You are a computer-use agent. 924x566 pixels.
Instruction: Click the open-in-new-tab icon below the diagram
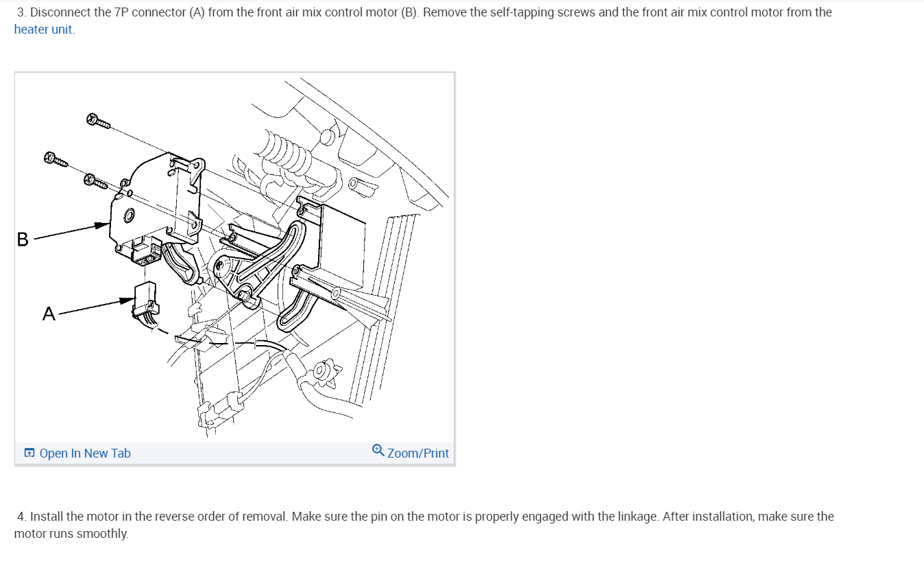tap(29, 453)
